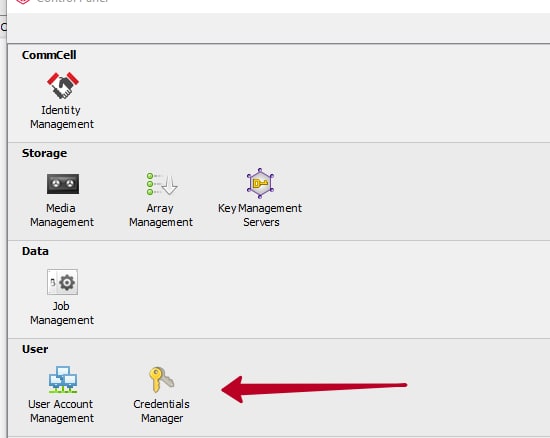The height and width of the screenshot is (438, 550).
Task: Click the "Identity Management" label
Action: tap(62, 117)
